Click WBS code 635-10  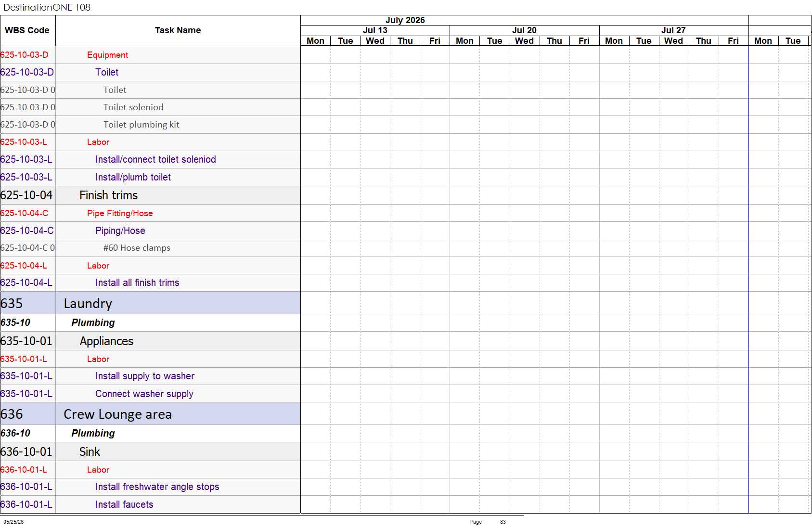coord(15,322)
